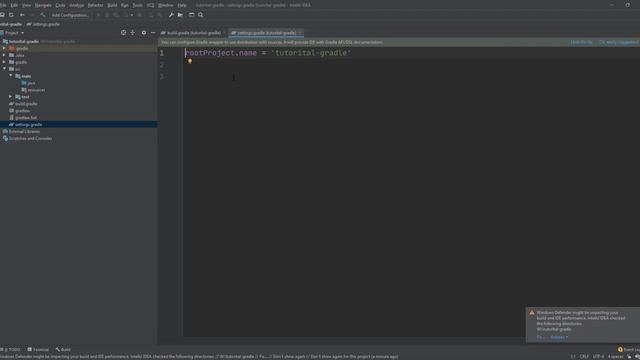Click the Expand/Collapse all icon in Project panel
The height and width of the screenshot is (360, 640).
(133, 33)
